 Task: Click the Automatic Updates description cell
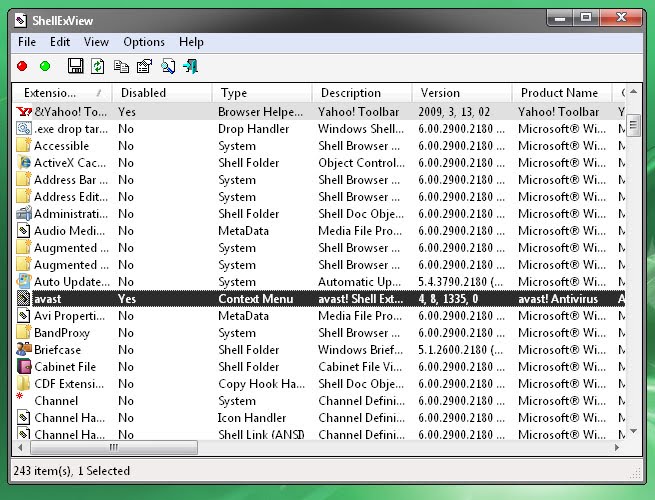(359, 282)
